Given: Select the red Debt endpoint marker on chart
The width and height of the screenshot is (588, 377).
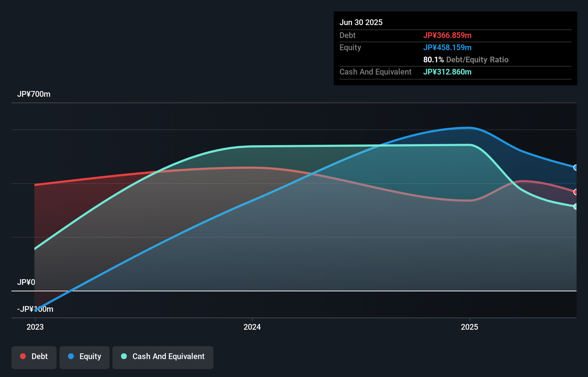Looking at the screenshot, I should [x=576, y=192].
